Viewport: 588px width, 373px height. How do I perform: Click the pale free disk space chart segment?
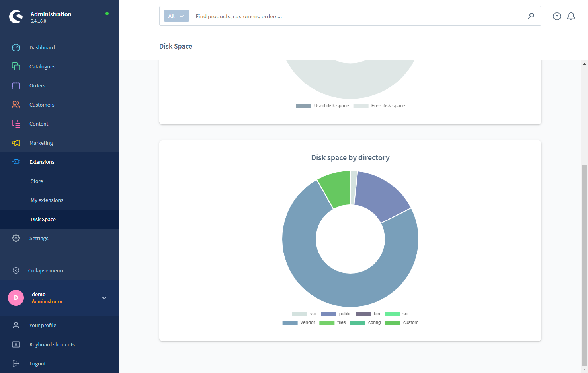(350, 82)
